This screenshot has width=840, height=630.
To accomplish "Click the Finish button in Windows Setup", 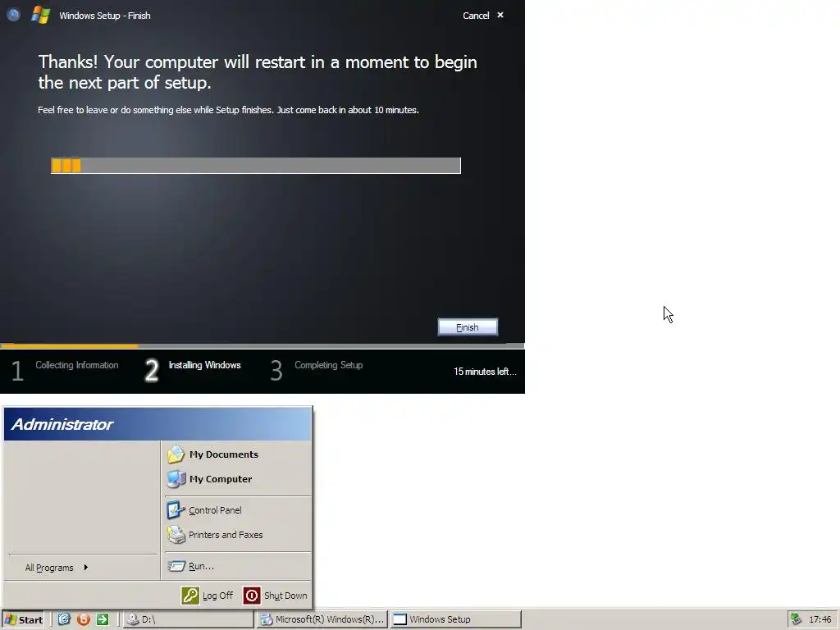I will (468, 327).
